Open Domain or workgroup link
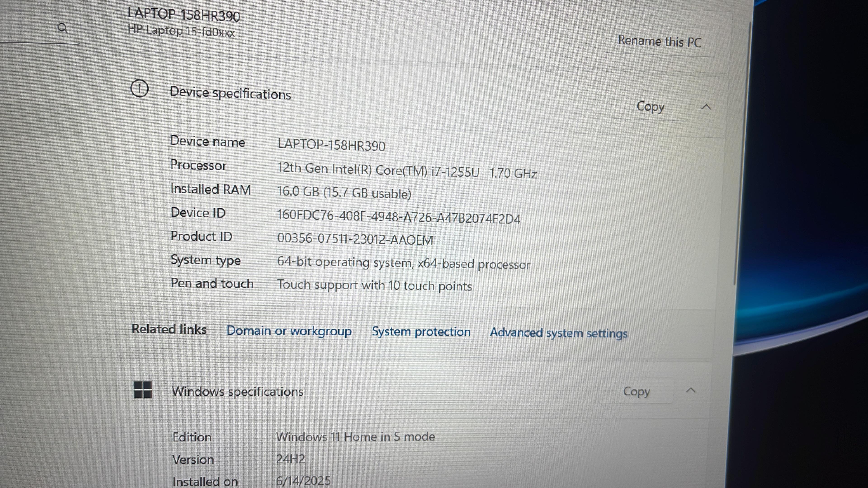Screen dimensions: 868x488 [x=289, y=331]
